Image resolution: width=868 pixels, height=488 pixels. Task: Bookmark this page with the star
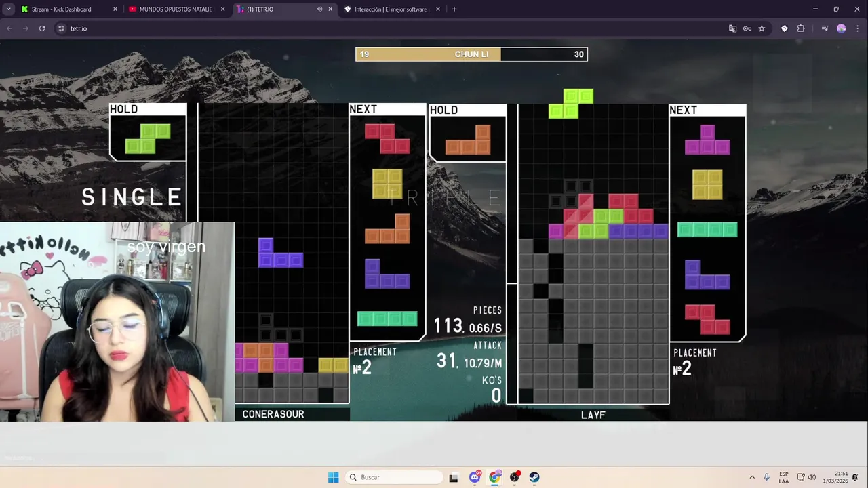click(x=762, y=28)
